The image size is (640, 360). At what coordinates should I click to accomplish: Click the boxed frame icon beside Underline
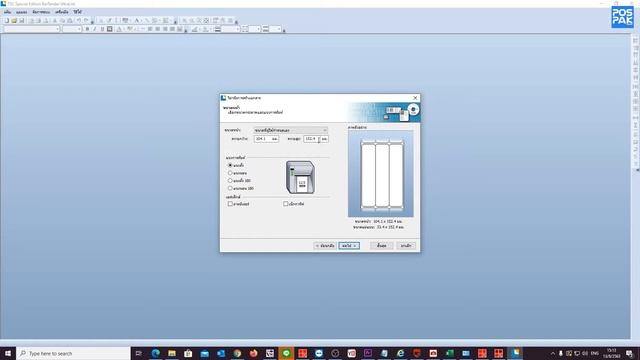click(109, 29)
